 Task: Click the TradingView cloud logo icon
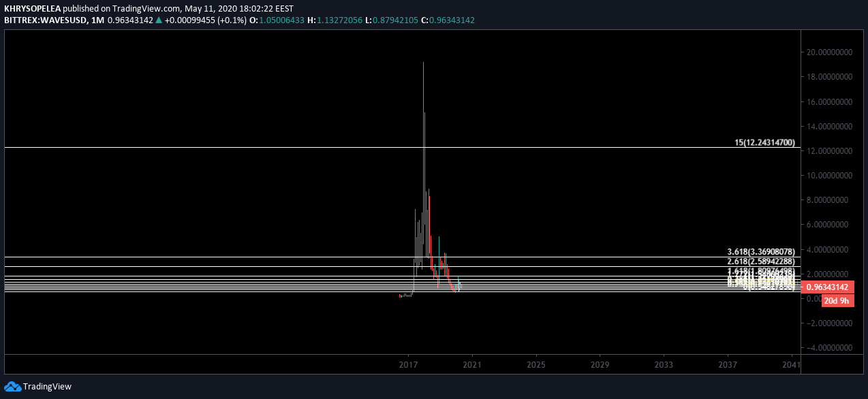coord(12,386)
